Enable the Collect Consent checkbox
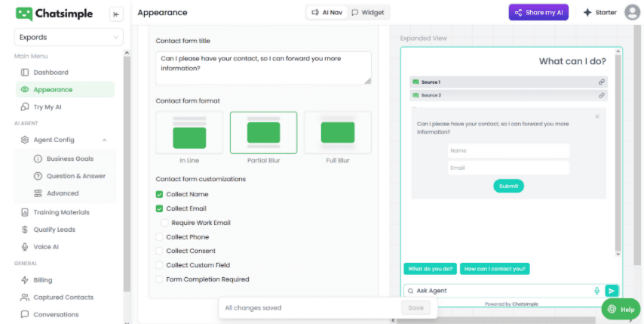The height and width of the screenshot is (324, 644). tap(159, 251)
